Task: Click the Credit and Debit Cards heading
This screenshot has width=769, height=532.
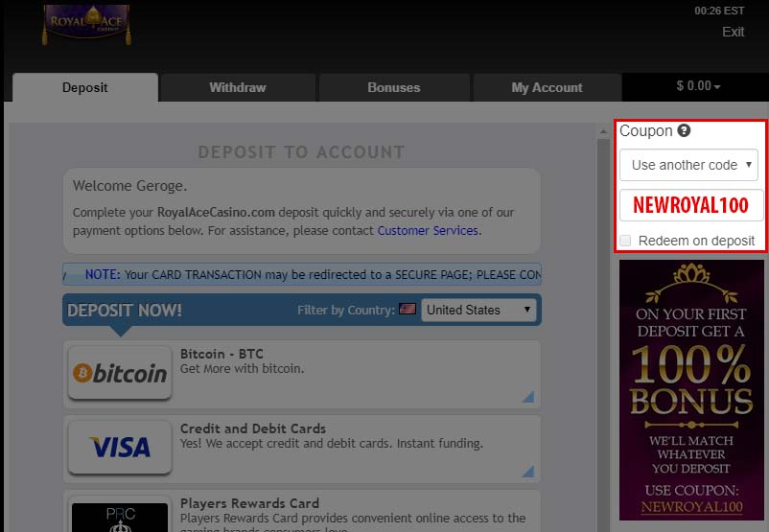Action: tap(253, 428)
